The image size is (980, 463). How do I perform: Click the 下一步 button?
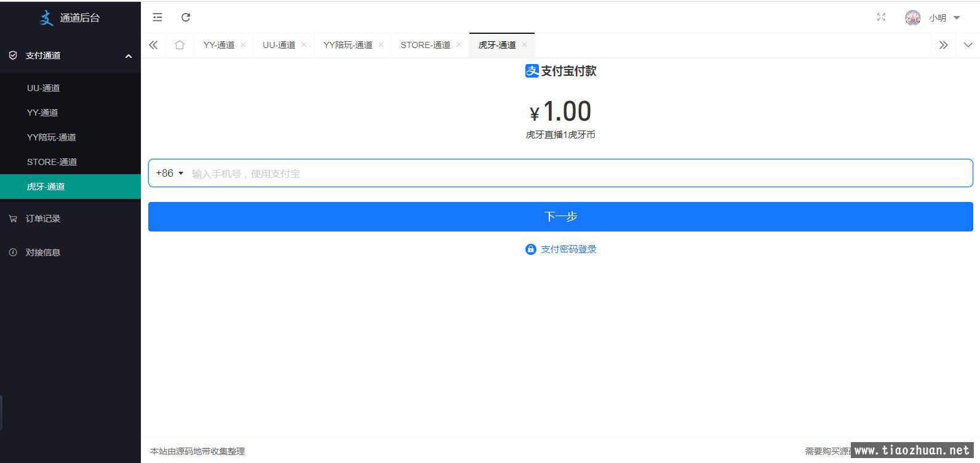[560, 217]
